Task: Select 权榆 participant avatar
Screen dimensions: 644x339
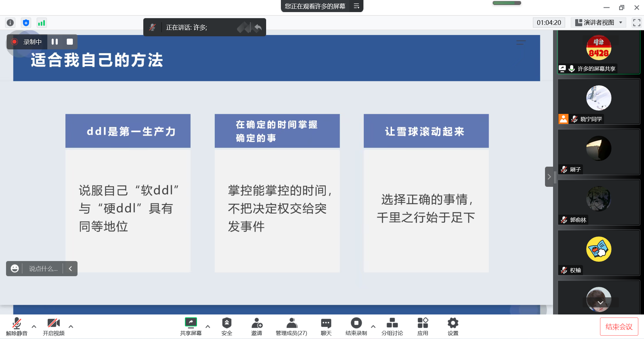Action: pyautogui.click(x=599, y=249)
